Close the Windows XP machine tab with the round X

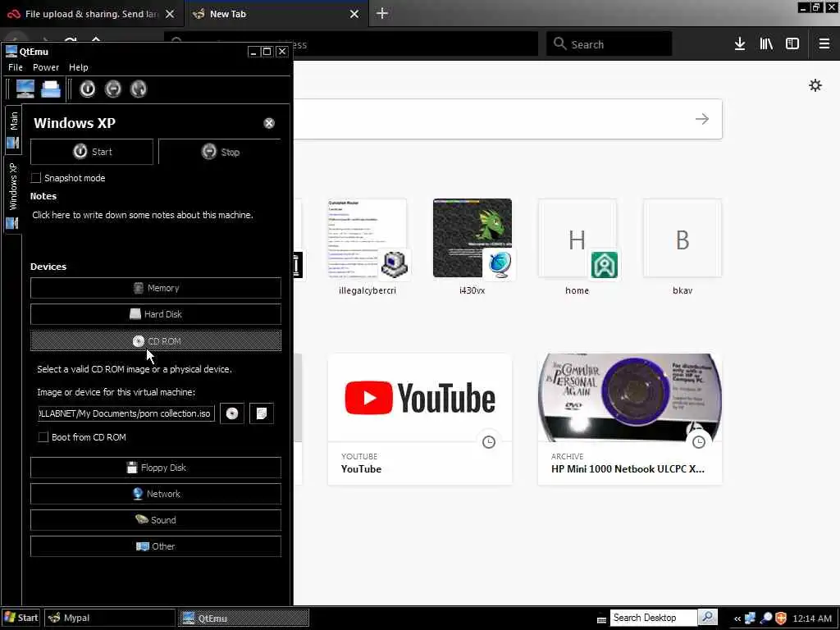(269, 123)
